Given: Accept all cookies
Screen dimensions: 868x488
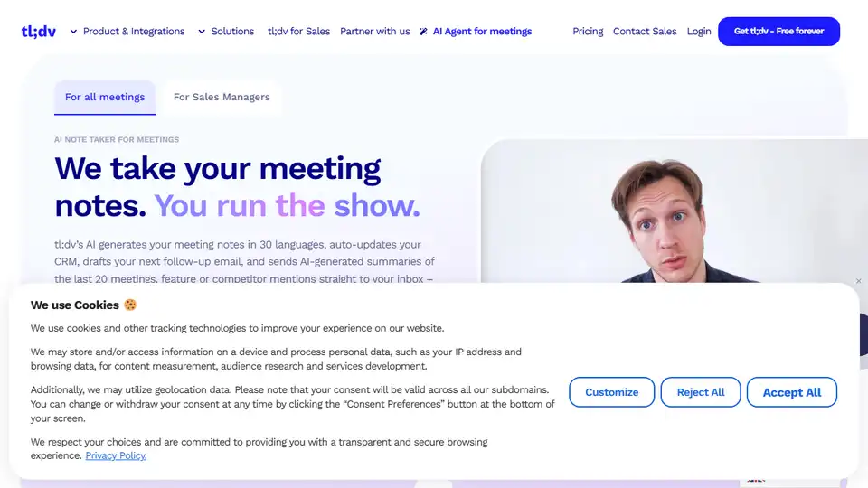Looking at the screenshot, I should coord(792,392).
